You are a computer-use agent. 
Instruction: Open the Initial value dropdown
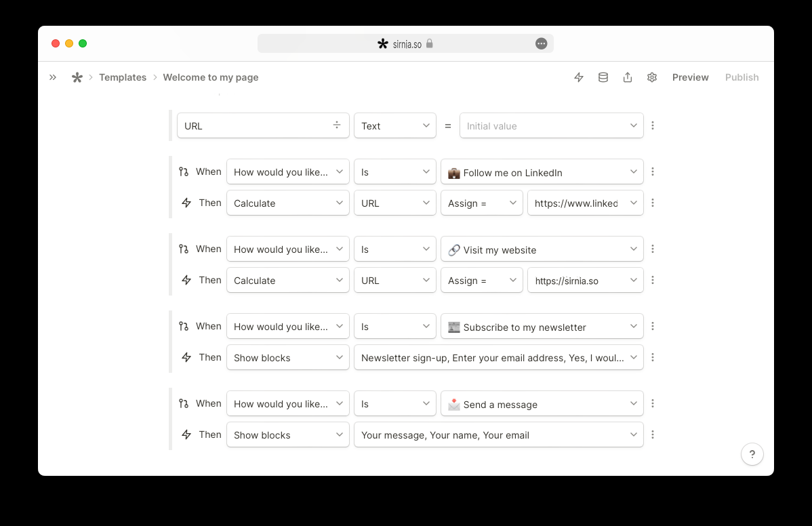point(552,126)
